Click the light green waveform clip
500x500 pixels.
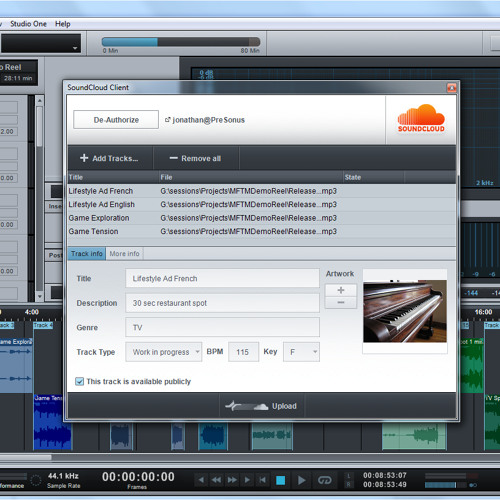414,436
